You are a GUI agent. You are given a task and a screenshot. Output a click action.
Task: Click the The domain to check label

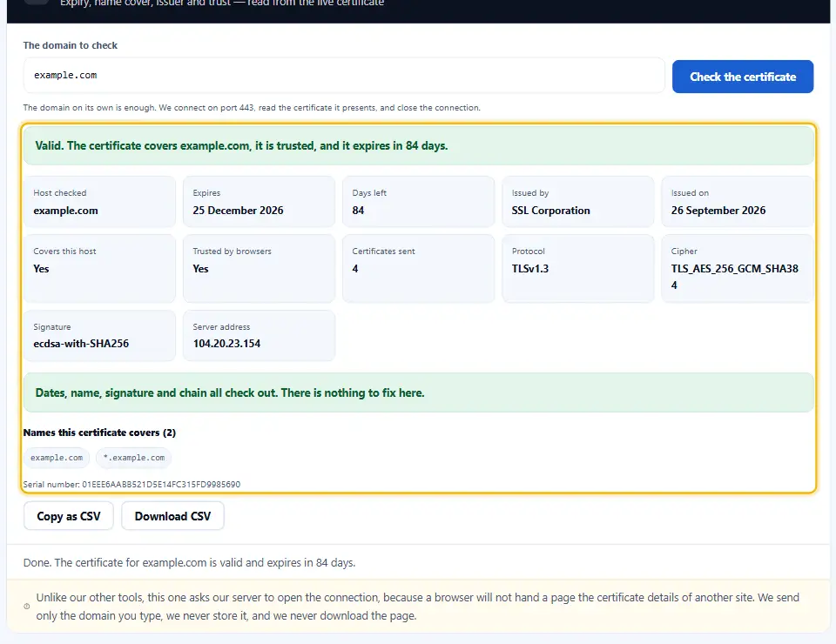71,45
